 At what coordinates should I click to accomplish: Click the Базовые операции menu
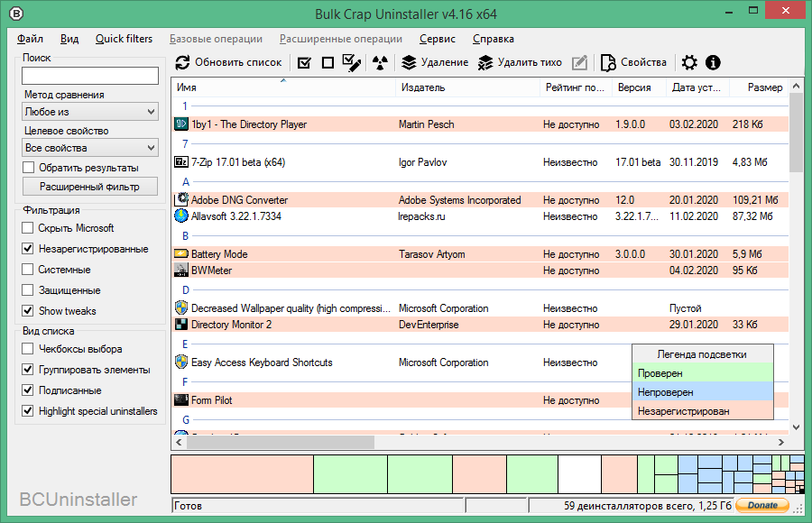[216, 39]
